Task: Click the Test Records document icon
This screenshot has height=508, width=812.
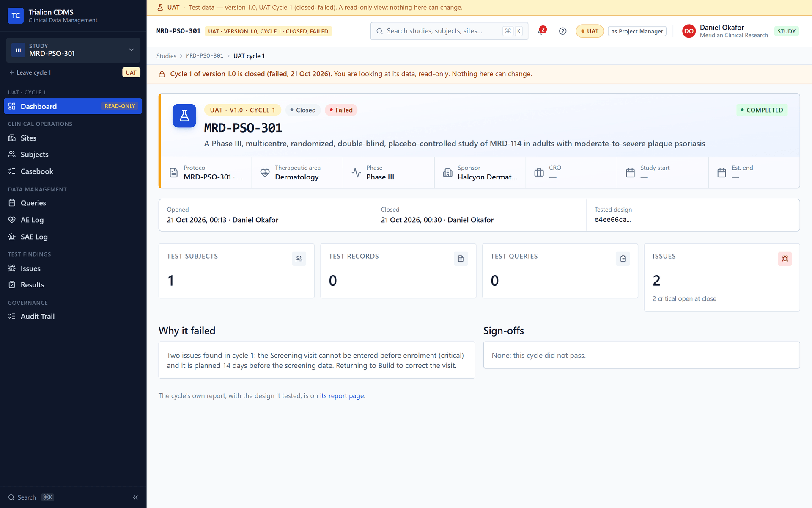Action: tap(461, 259)
